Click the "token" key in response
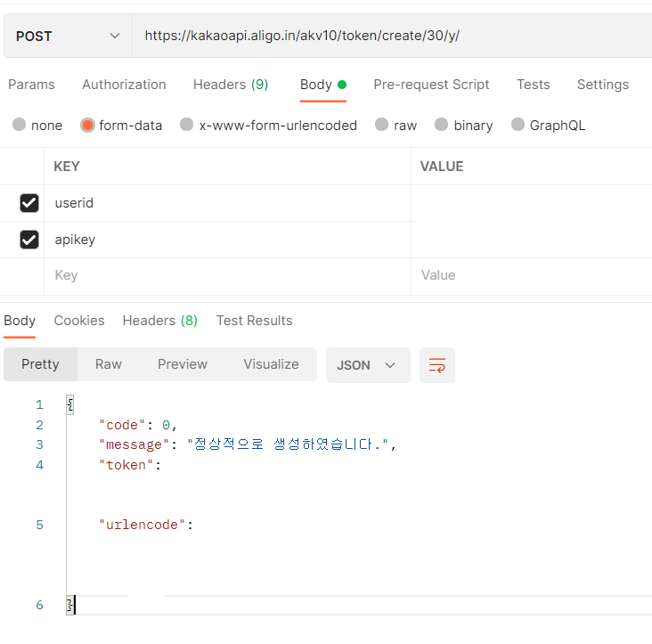 click(x=126, y=465)
